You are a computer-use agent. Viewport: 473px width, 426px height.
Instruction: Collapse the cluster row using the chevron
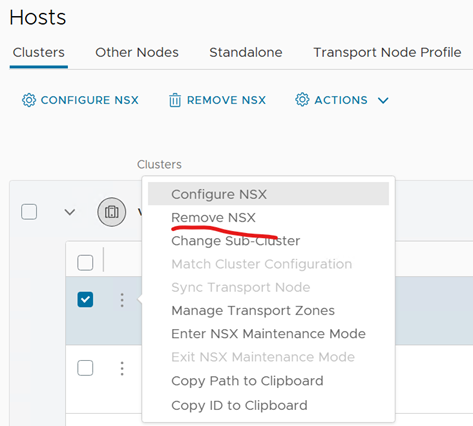70,212
